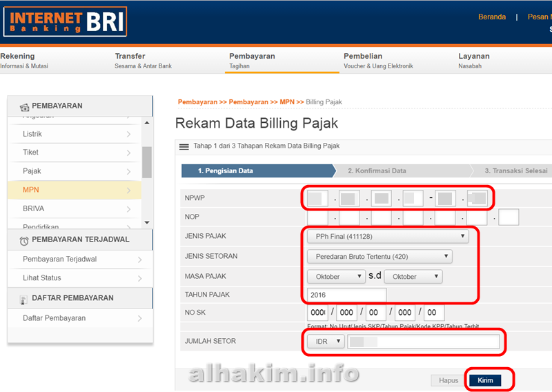552x392 pixels.
Task: Select Pajak in the payment sidebar
Action: pos(75,171)
